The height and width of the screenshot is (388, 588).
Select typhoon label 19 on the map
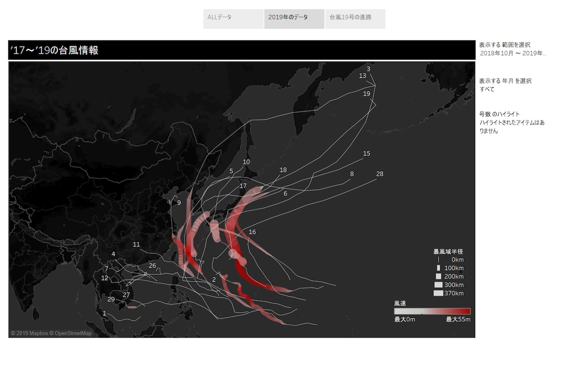point(367,94)
